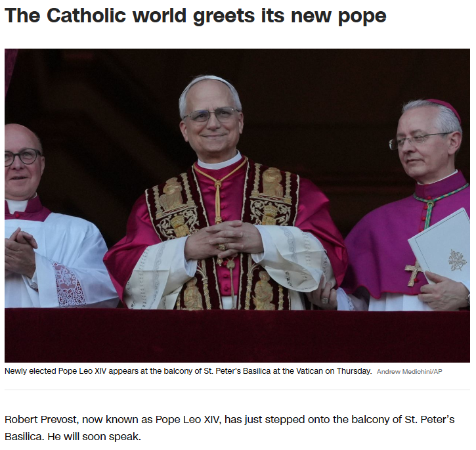The height and width of the screenshot is (450, 476).
Task: Select the photo credit 'Andrew Medichini/AP'
Action: [409, 371]
